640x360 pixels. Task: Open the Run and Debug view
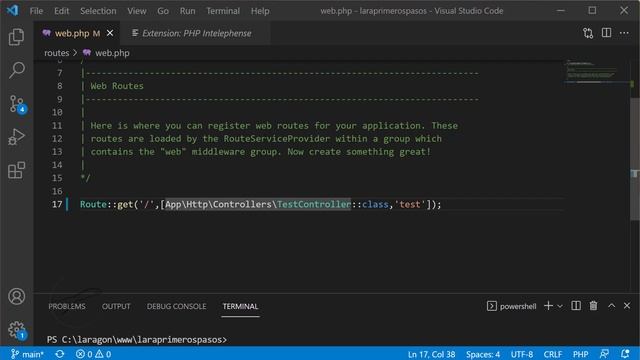click(x=16, y=137)
